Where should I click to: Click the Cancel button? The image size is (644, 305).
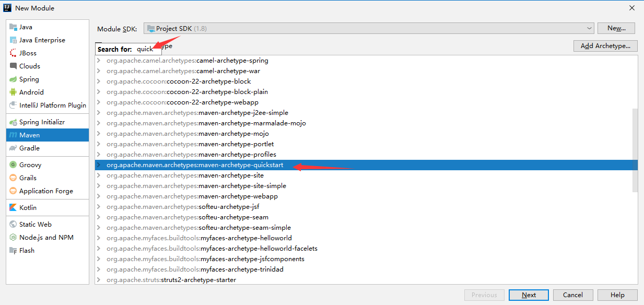tap(573, 295)
